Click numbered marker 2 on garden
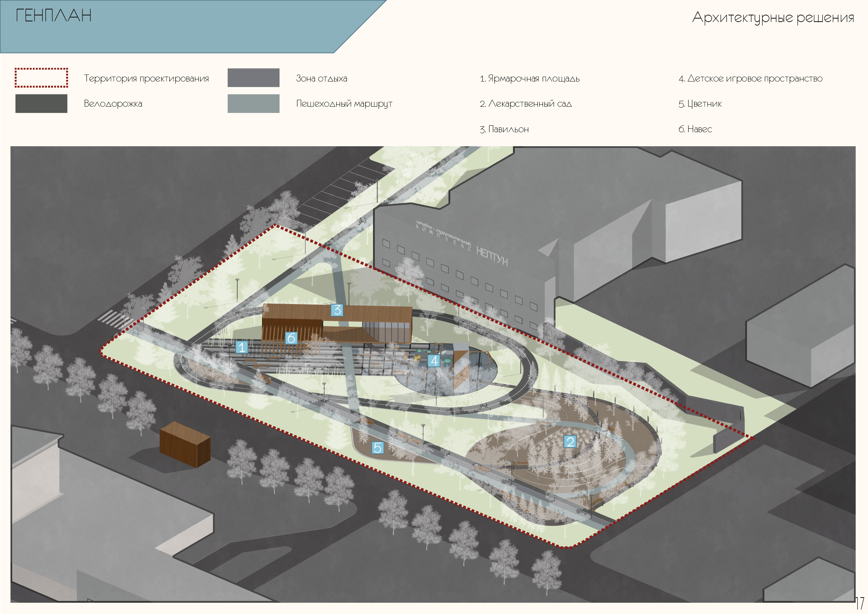 (570, 441)
